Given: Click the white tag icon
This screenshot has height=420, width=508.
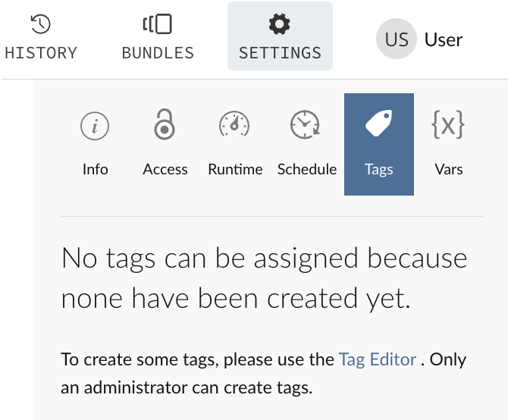Looking at the screenshot, I should [x=378, y=125].
